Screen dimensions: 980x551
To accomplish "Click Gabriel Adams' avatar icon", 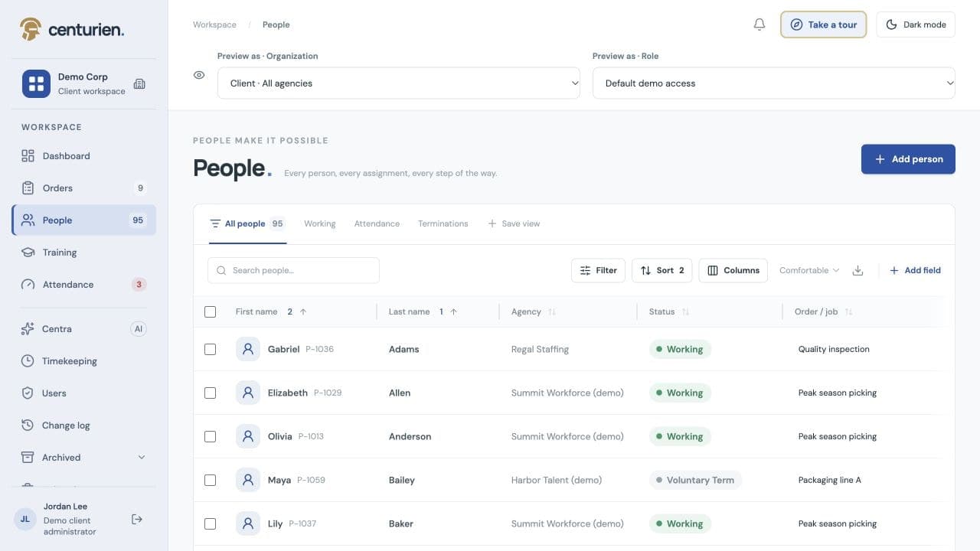I will pyautogui.click(x=248, y=349).
